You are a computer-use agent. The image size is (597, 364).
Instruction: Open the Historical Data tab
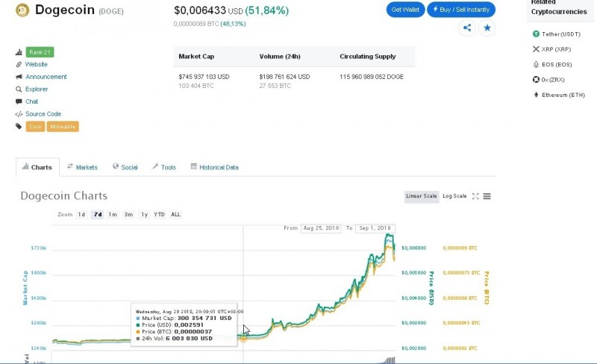[x=214, y=167]
